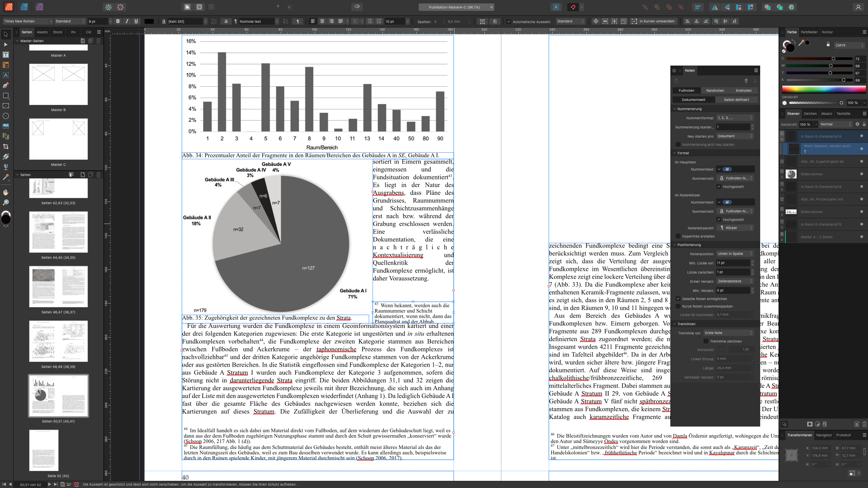This screenshot has width=868, height=488.
Task: Select the Hand view tool
Action: tap(6, 192)
